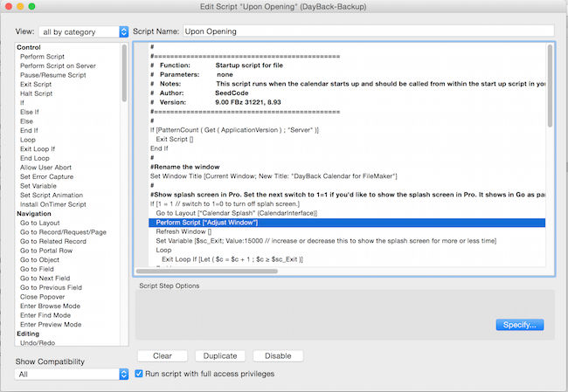Select the 'Go to Record/Request/Page' step
Screen dimensions: 568x392
(x=63, y=232)
